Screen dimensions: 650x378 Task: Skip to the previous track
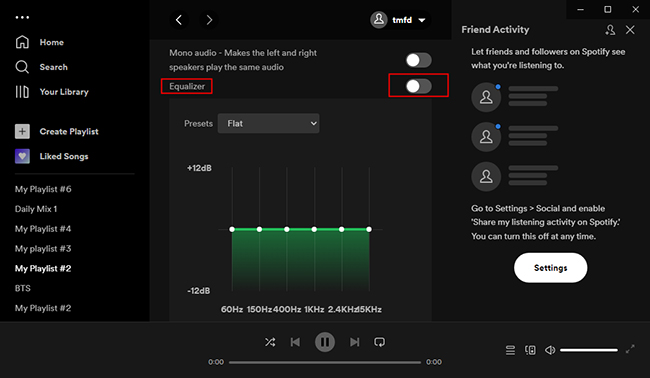[x=295, y=342]
